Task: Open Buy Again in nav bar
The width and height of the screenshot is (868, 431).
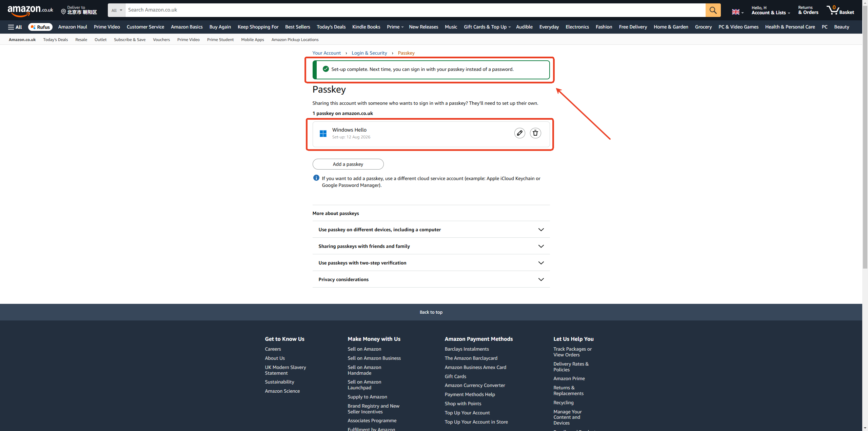Action: (x=220, y=27)
